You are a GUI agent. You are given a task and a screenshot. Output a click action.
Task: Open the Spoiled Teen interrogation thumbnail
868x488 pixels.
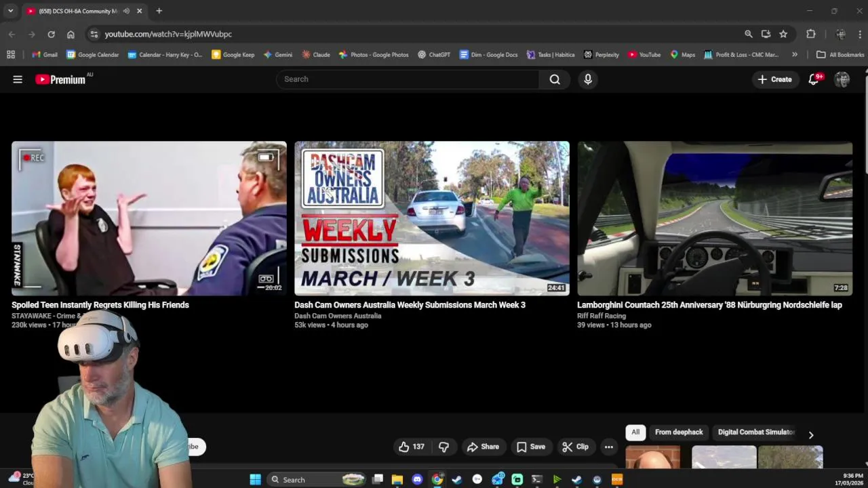click(149, 218)
